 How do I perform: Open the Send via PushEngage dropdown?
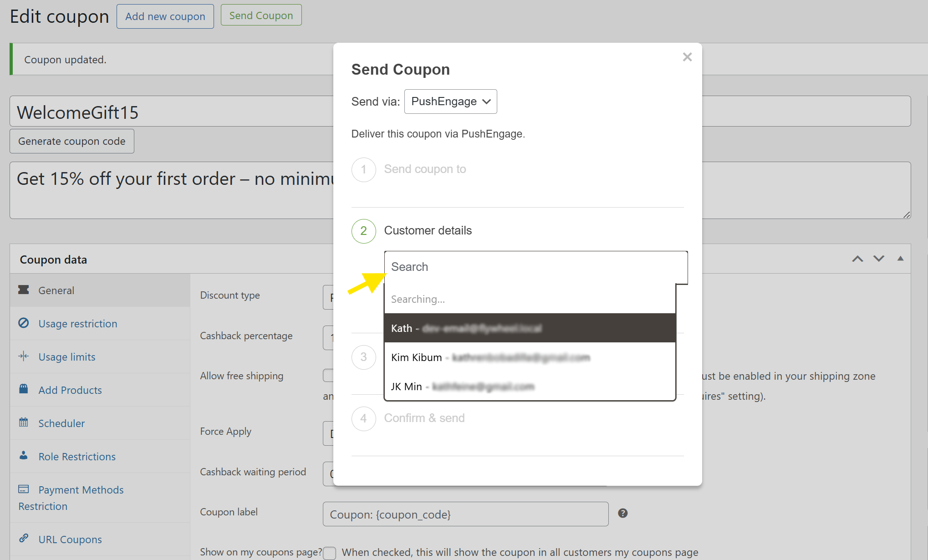pyautogui.click(x=450, y=102)
